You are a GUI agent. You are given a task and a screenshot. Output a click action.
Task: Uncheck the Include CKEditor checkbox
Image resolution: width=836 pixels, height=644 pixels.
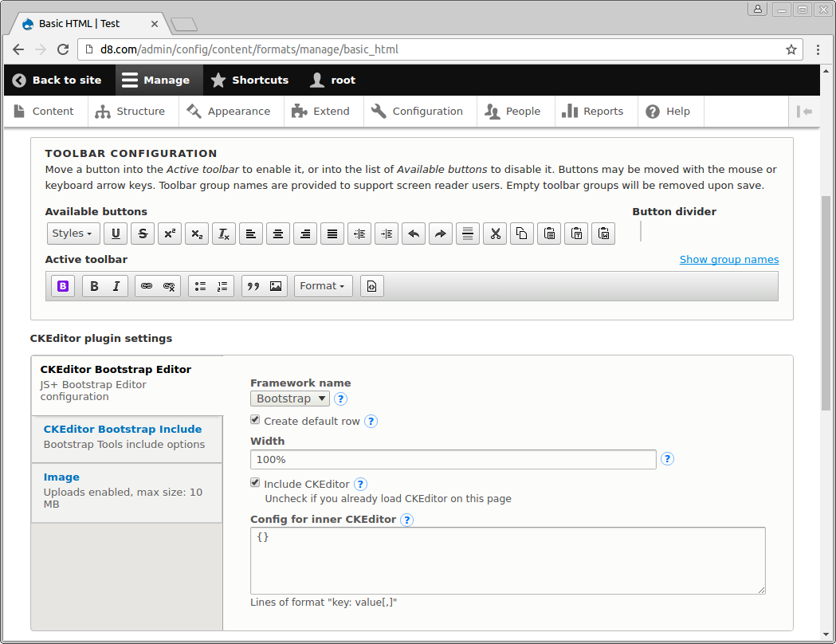255,483
